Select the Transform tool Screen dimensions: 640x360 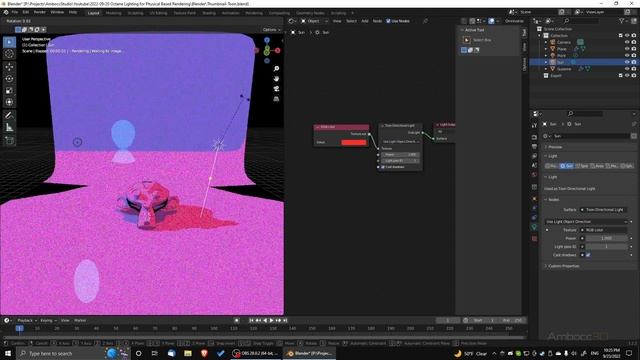click(9, 102)
